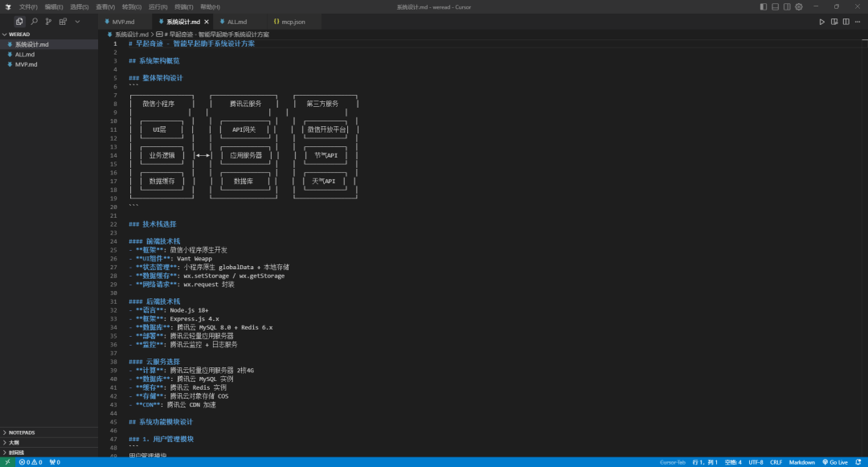Image resolution: width=868 pixels, height=467 pixels.
Task: Click the heading symbol breadcrumb
Action: pos(216,35)
